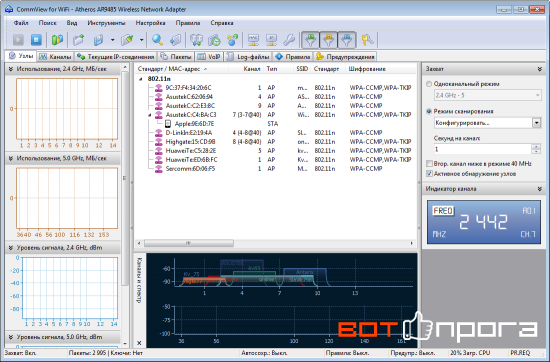Click the clear brush toolbar icon
550x362 pixels.
click(127, 40)
